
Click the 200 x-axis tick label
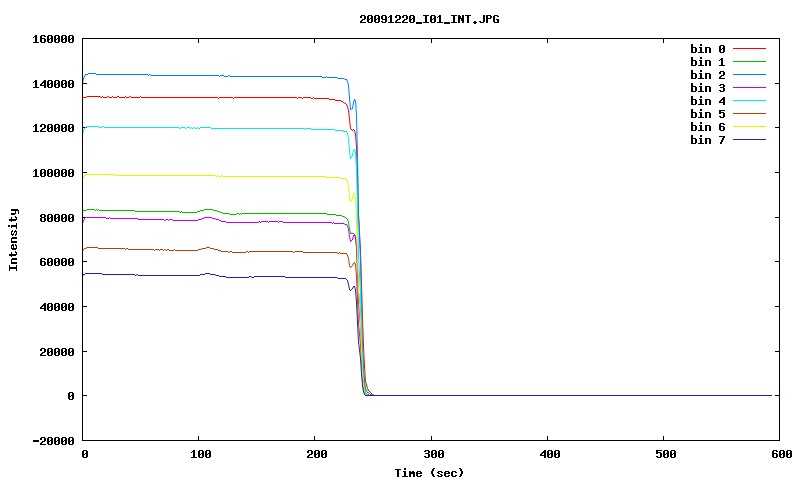point(317,454)
